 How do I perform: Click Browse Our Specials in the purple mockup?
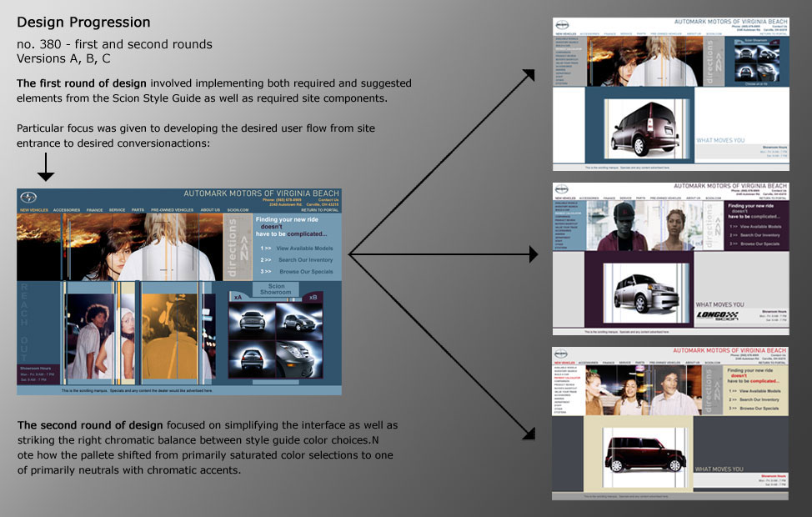(x=760, y=243)
